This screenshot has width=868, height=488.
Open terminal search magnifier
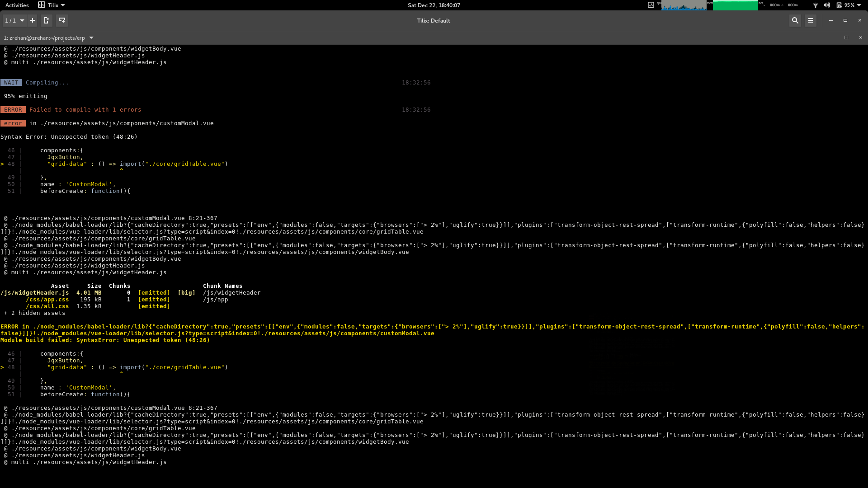pyautogui.click(x=795, y=20)
